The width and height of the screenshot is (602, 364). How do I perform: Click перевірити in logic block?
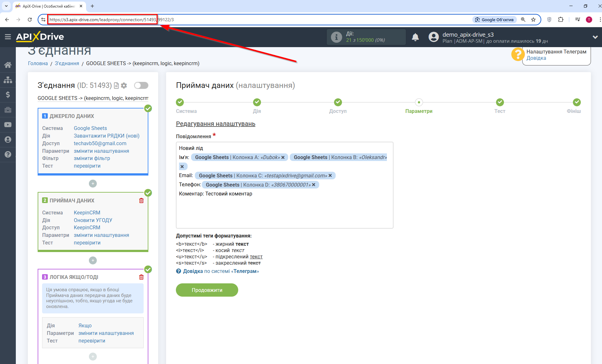pos(92,341)
